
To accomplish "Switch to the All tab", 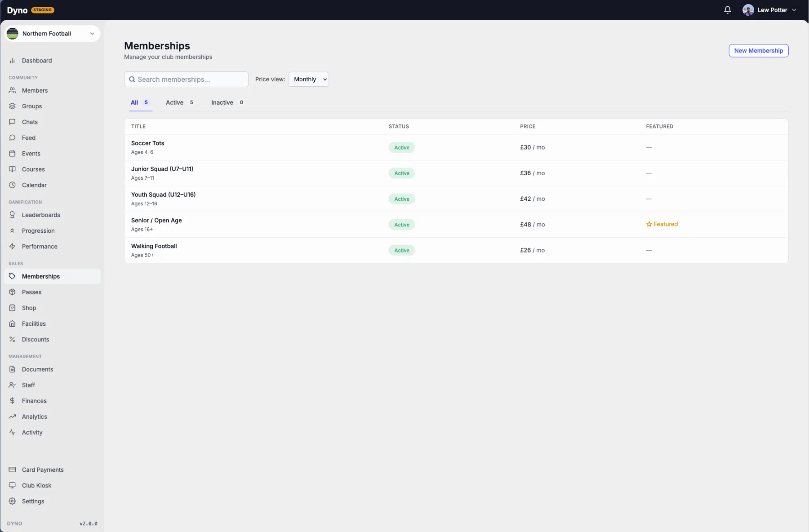I will click(140, 102).
